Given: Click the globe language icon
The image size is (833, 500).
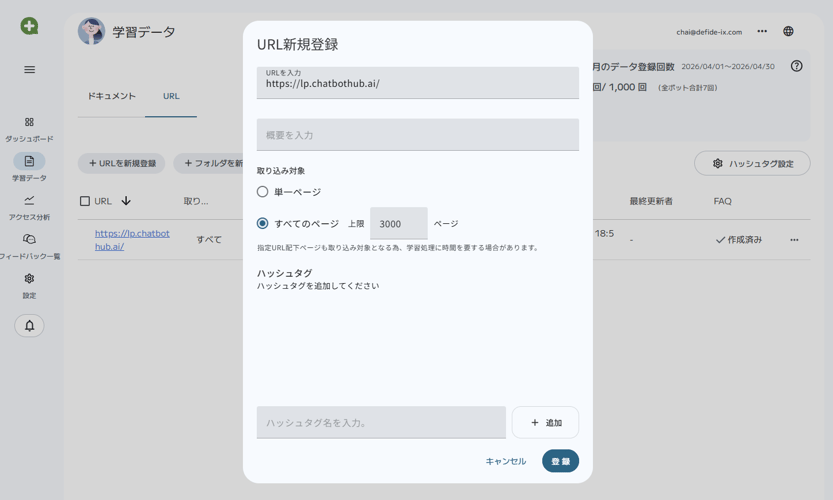Looking at the screenshot, I should (788, 32).
